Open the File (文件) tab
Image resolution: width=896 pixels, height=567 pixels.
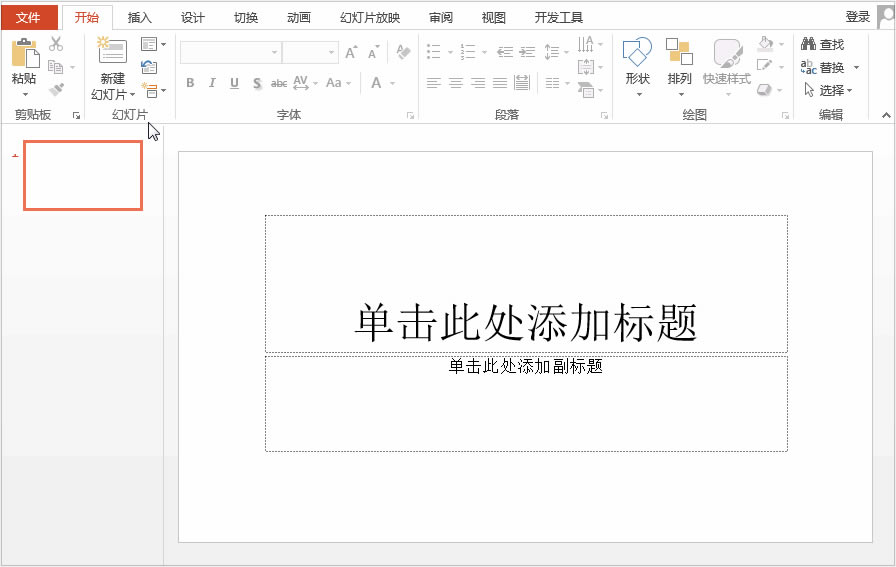[29, 18]
